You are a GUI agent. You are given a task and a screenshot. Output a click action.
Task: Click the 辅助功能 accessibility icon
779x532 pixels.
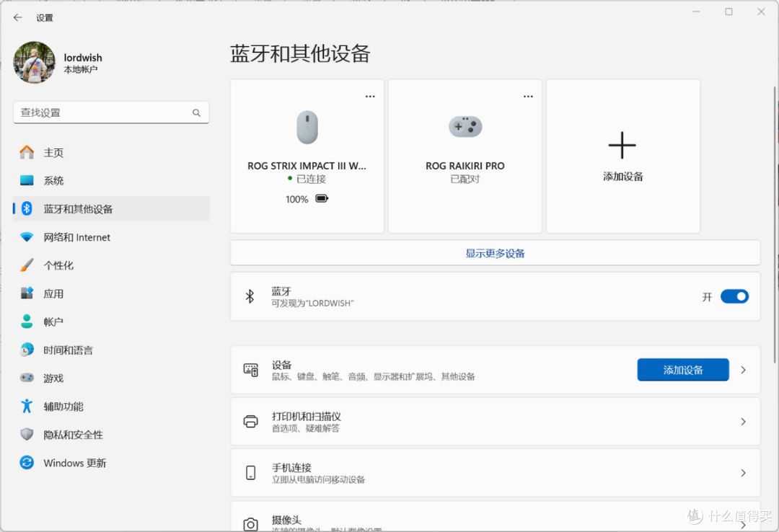tap(27, 407)
